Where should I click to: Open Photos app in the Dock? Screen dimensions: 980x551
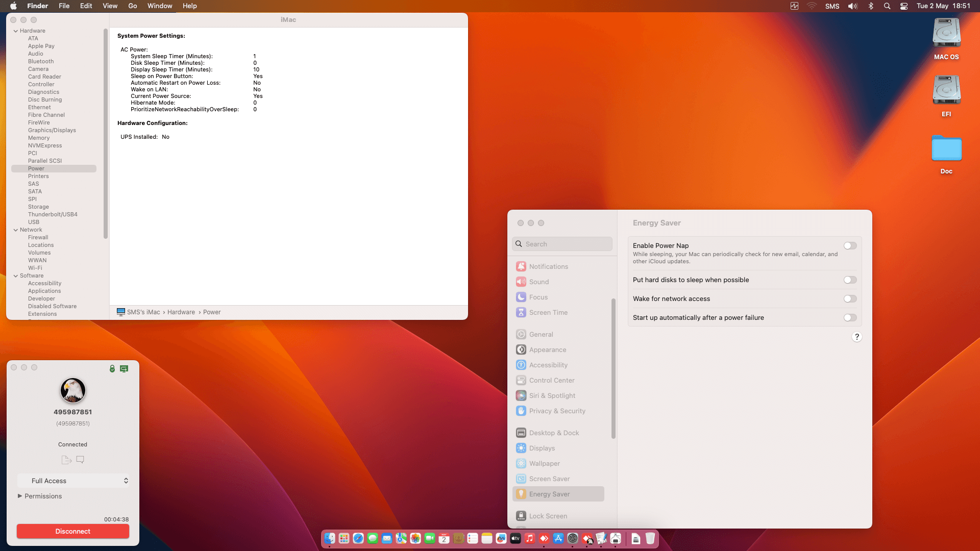coord(415,538)
